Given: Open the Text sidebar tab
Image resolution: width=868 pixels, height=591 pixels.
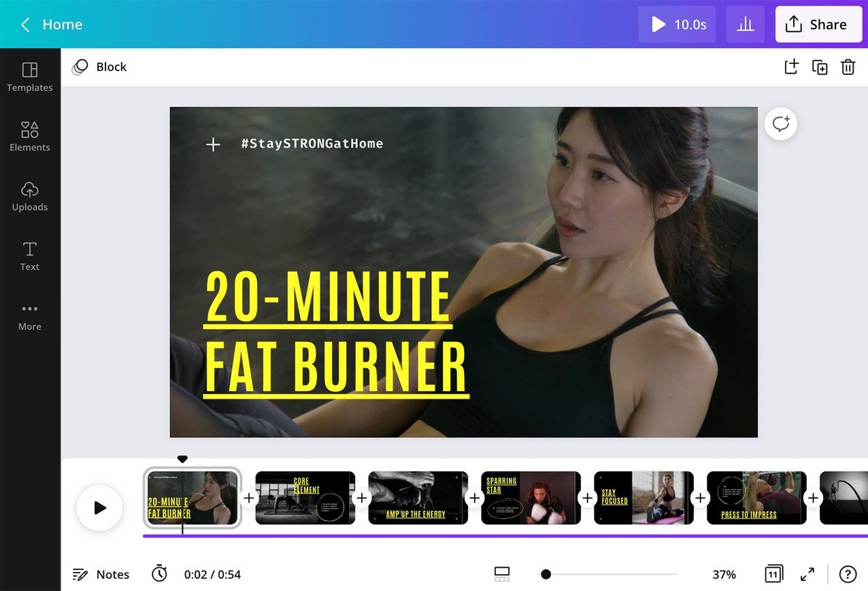Looking at the screenshot, I should 30,256.
